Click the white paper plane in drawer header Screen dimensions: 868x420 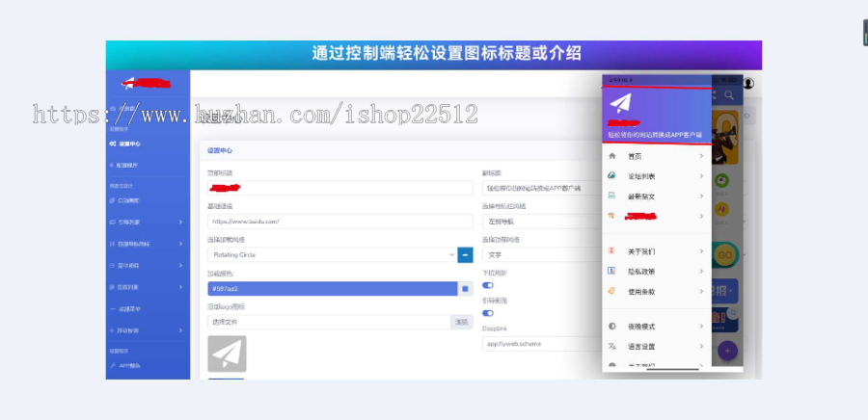pos(620,103)
